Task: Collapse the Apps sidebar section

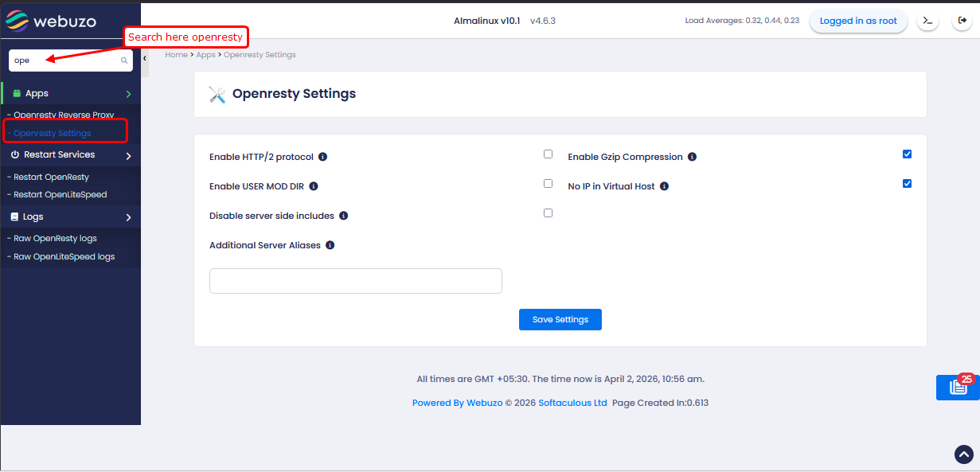Action: pyautogui.click(x=128, y=94)
